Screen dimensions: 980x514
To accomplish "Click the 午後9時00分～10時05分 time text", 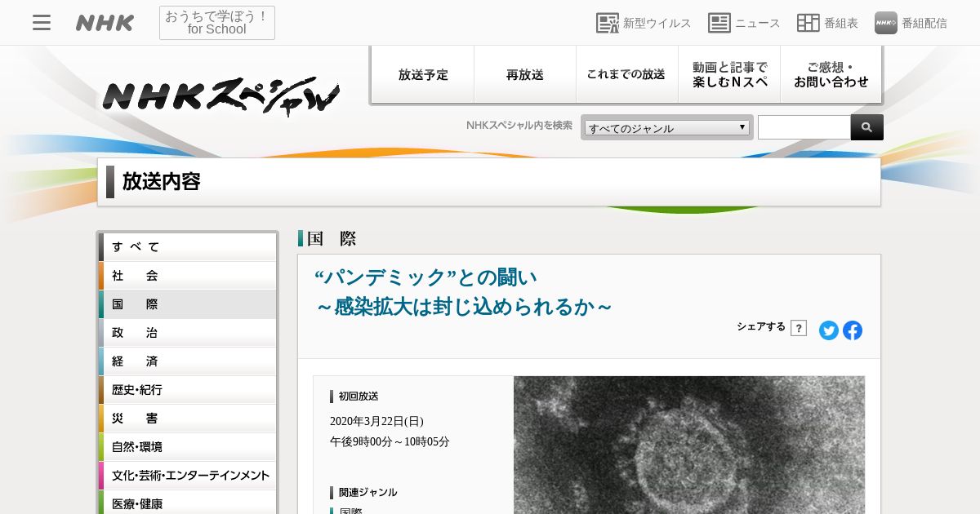I will pyautogui.click(x=390, y=441).
